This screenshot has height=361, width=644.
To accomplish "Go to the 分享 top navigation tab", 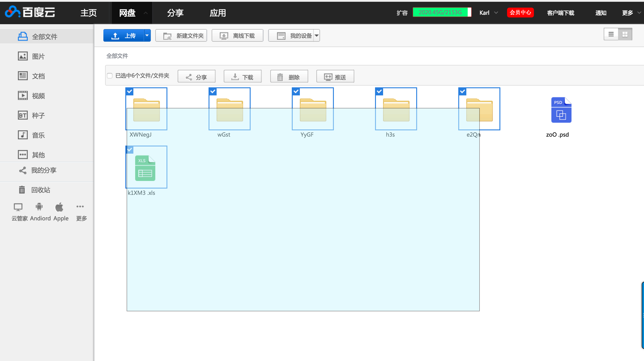I will 175,13.
